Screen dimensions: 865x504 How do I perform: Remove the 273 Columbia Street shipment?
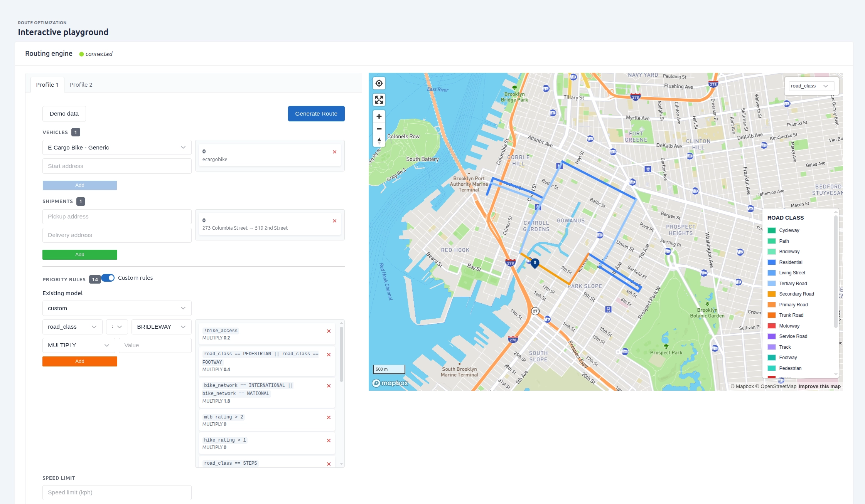pos(334,221)
